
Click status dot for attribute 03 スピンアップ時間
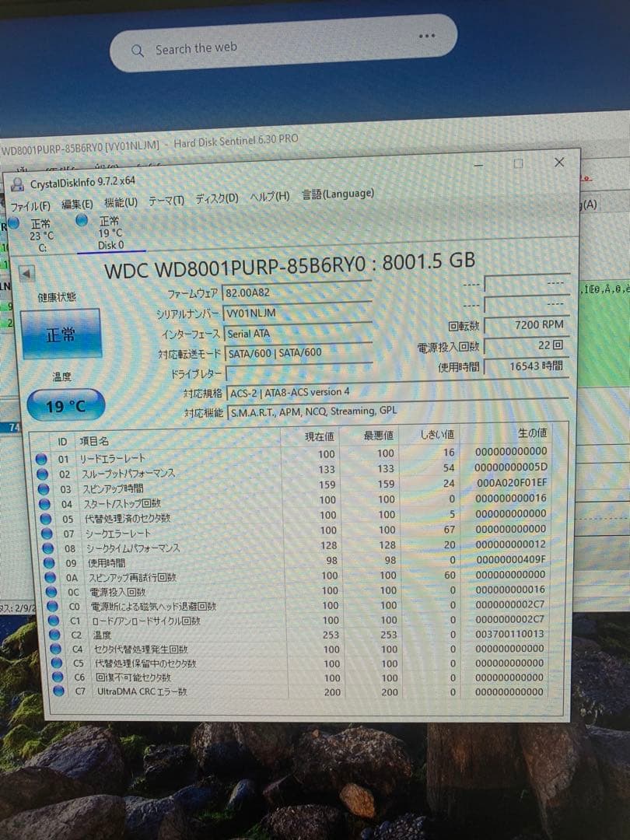(x=44, y=489)
